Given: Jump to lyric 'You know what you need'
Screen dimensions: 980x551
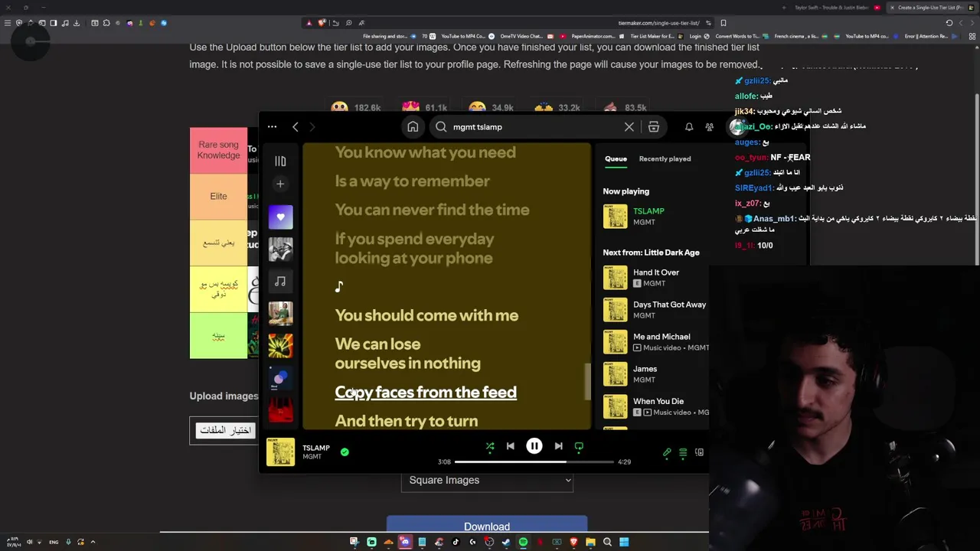Looking at the screenshot, I should click(x=425, y=152).
